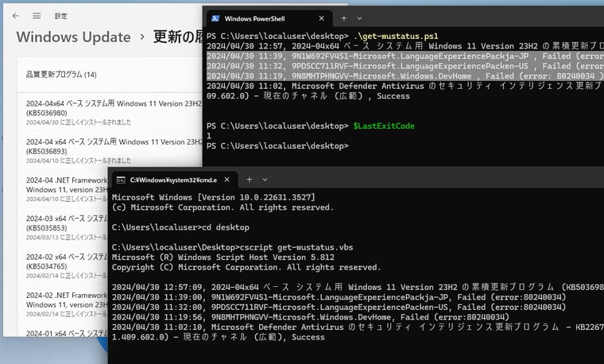Select the KB5034765 update entry
Viewport: 604px width, 364px height.
(63, 266)
